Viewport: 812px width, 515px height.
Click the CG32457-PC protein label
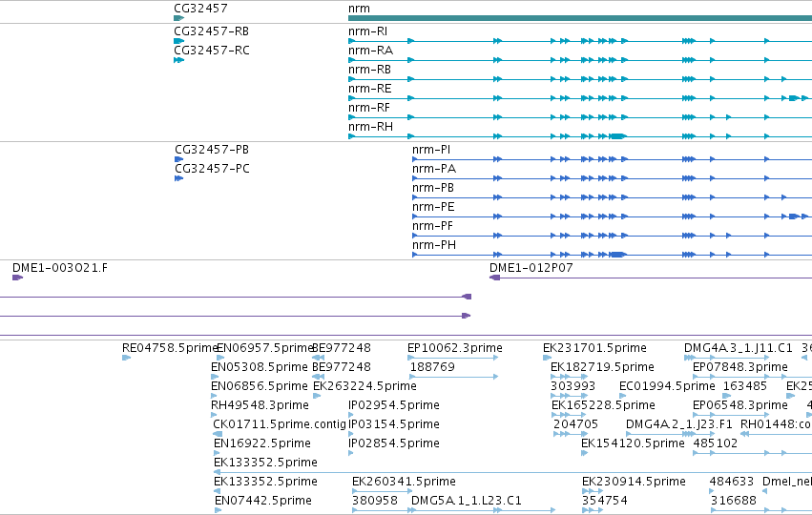pyautogui.click(x=212, y=169)
